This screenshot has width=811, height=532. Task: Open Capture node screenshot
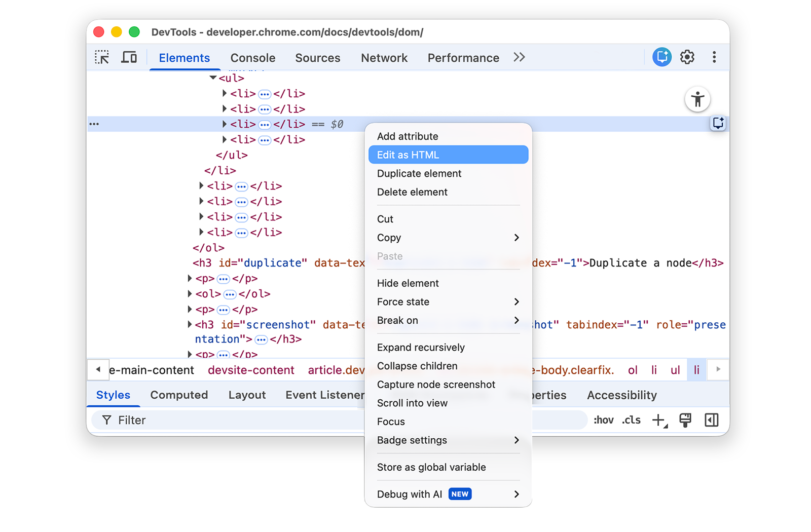point(436,384)
